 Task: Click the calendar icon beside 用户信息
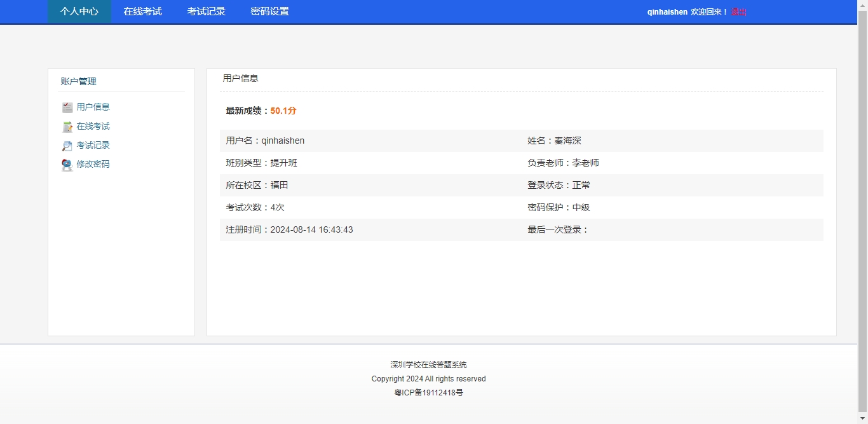point(67,107)
